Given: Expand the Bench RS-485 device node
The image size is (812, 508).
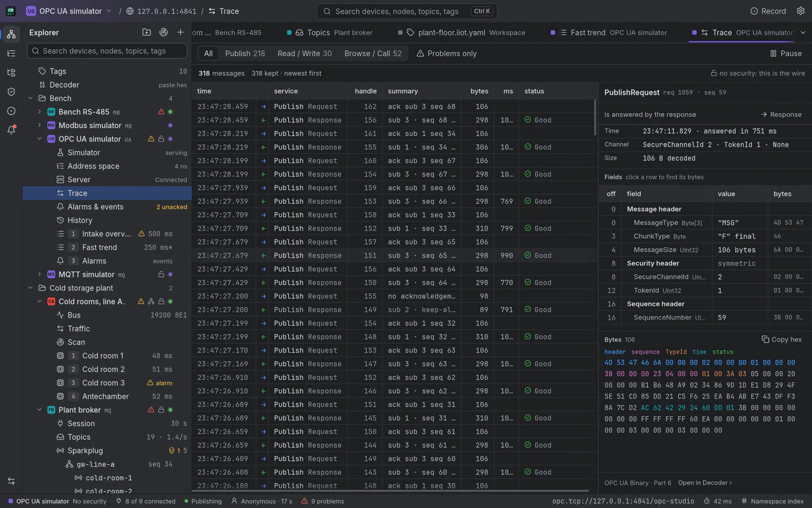Looking at the screenshot, I should tap(39, 112).
